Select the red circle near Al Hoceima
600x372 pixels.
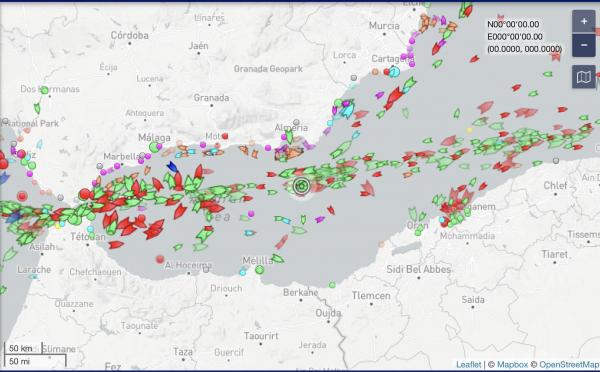(x=160, y=259)
